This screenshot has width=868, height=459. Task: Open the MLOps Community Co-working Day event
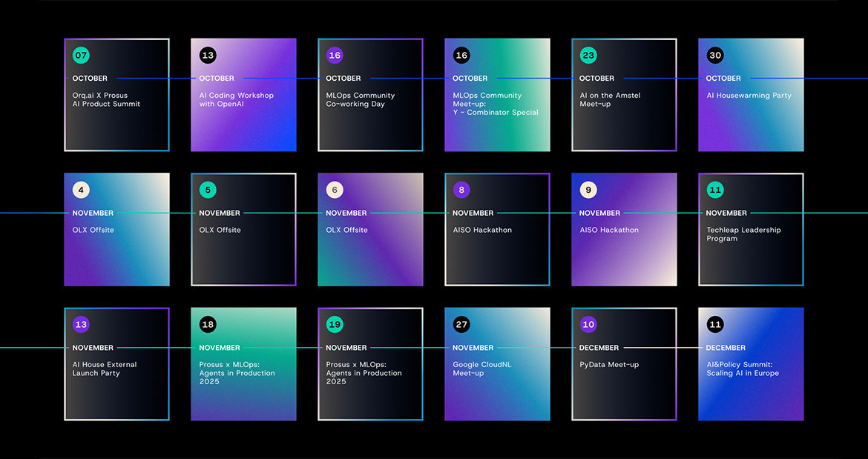[360, 100]
